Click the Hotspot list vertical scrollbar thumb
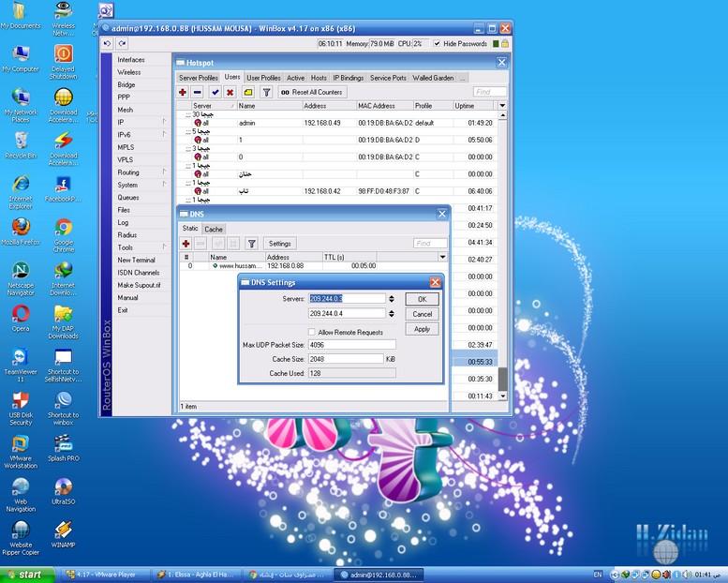The height and width of the screenshot is (583, 728). pyautogui.click(x=502, y=378)
